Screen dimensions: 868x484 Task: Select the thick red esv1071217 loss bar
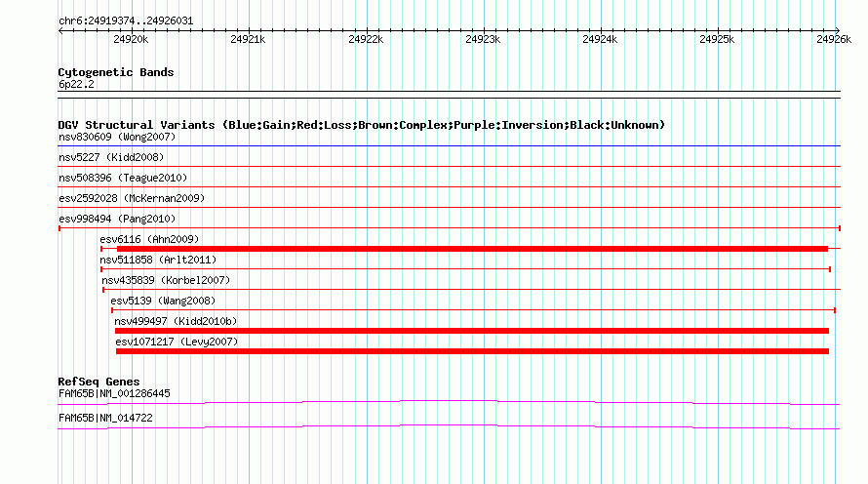pos(472,351)
